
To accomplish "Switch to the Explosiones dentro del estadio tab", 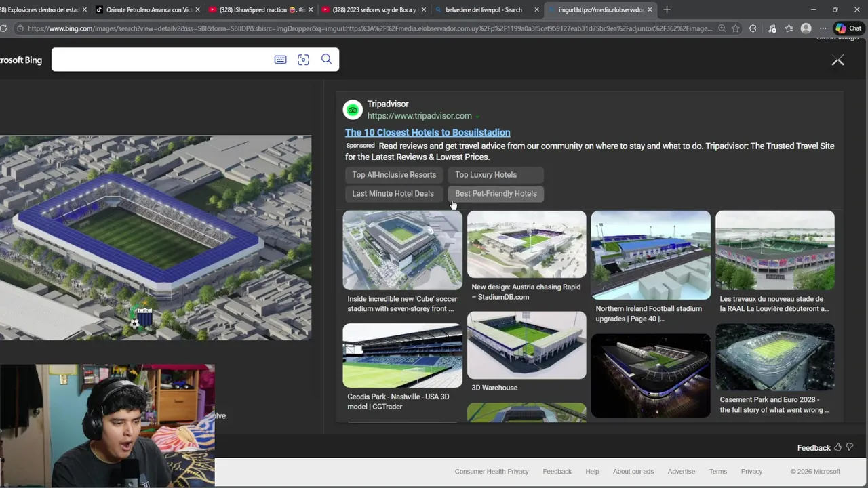I will (x=41, y=9).
